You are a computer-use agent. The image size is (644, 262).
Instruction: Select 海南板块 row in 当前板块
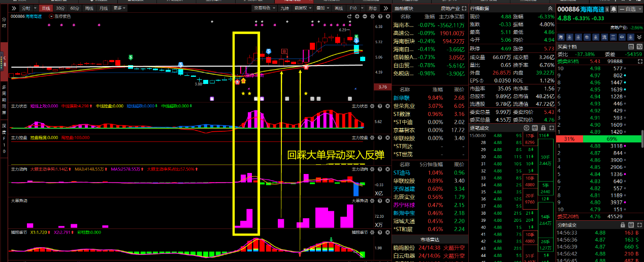pyautogui.click(x=430, y=41)
